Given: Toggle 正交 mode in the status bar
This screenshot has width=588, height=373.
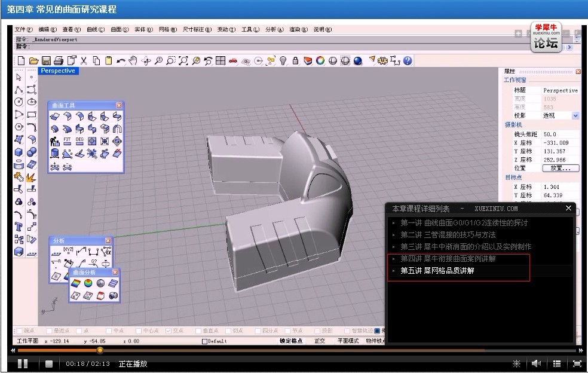Looking at the screenshot, I should click(320, 341).
